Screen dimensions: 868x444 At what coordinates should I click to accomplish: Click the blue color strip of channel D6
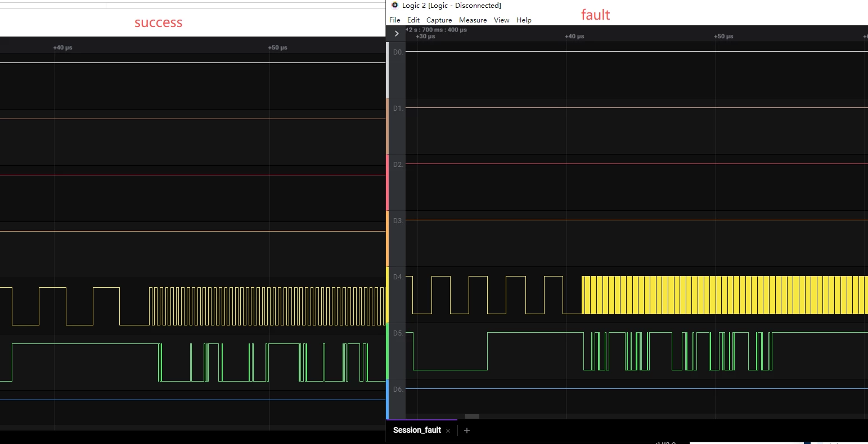click(388, 399)
